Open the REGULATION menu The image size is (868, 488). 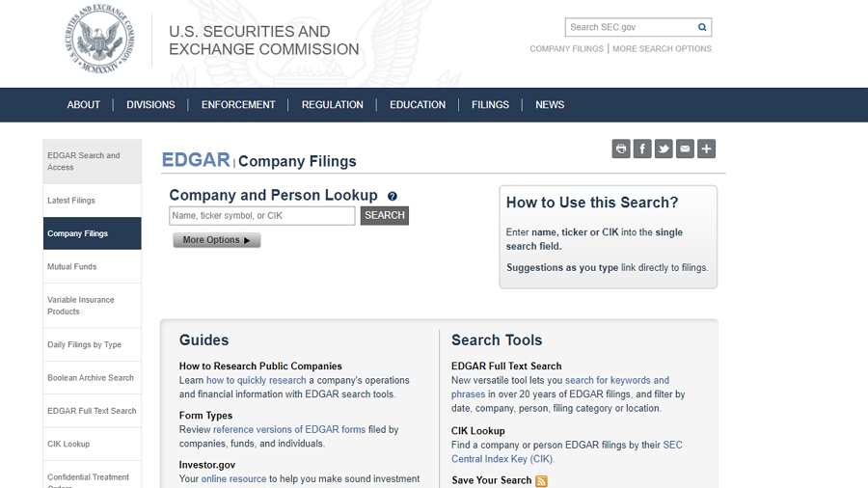pos(332,104)
